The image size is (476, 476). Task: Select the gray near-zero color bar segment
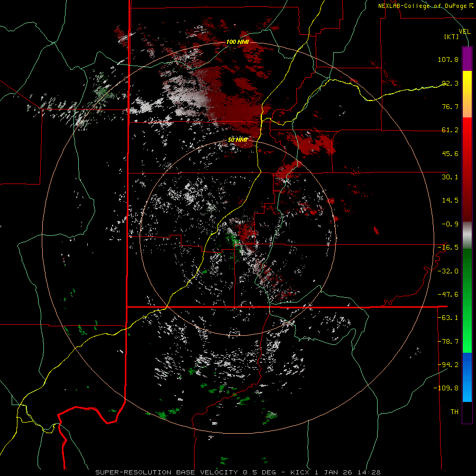pyautogui.click(x=467, y=235)
